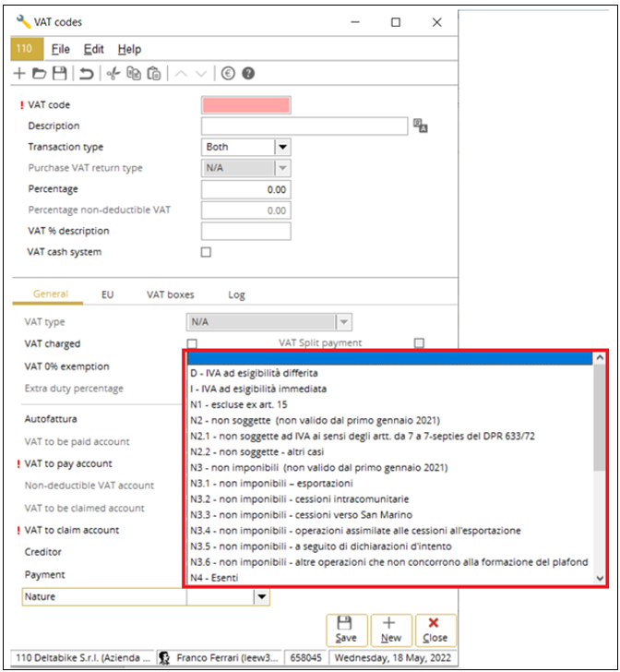
Task: Switch to the EU tab
Action: (108, 294)
